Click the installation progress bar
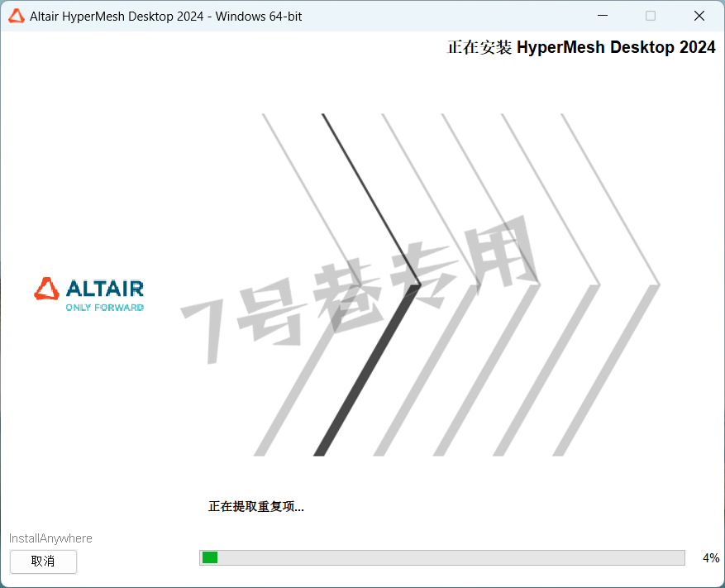 click(x=442, y=557)
